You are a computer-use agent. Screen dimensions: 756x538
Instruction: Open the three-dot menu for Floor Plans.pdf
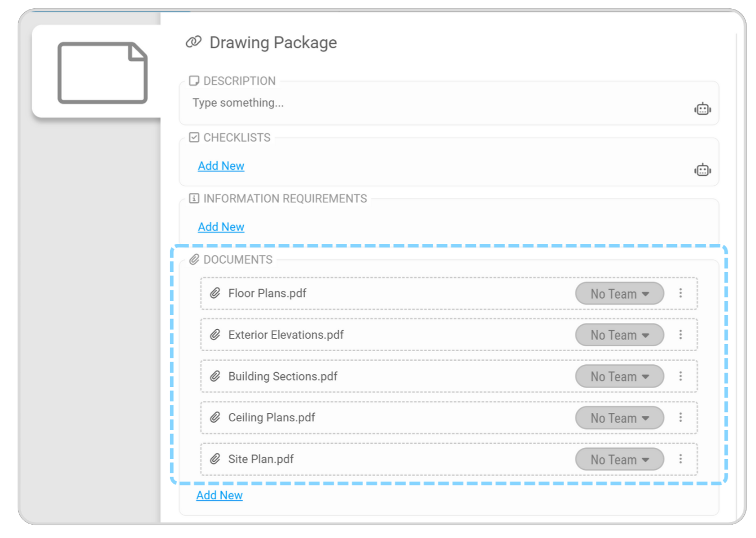click(x=680, y=293)
